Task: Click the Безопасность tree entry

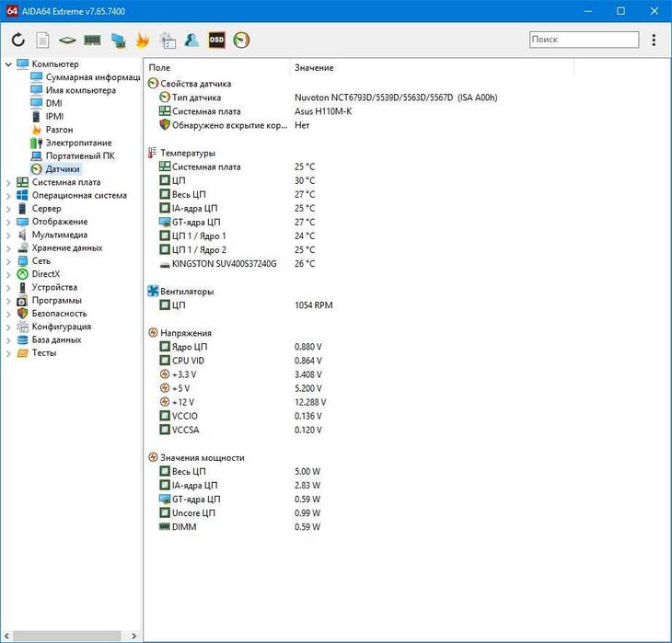Action: (59, 314)
